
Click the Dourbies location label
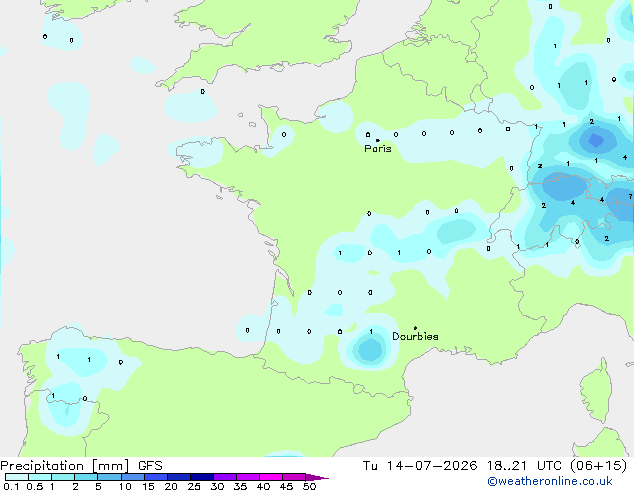415,336
